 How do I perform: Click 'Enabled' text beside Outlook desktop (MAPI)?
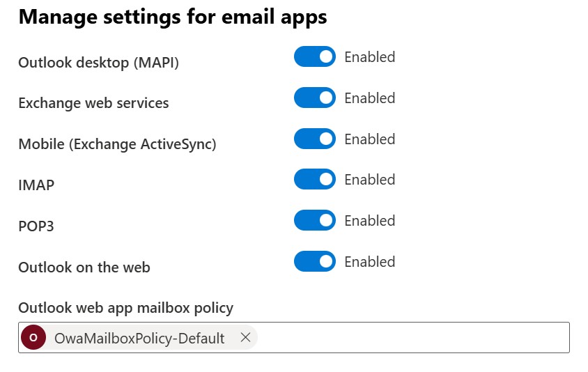[x=370, y=57]
